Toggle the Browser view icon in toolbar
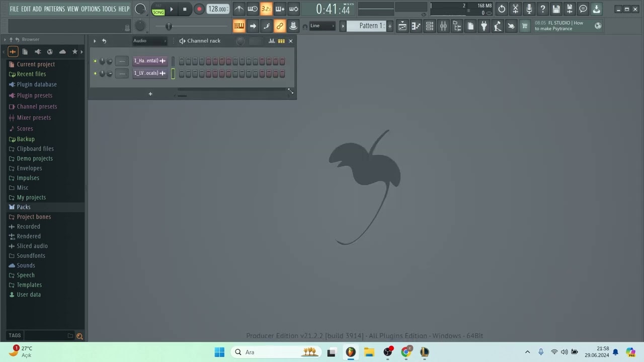Image resolution: width=644 pixels, height=362 pixels. (x=457, y=26)
